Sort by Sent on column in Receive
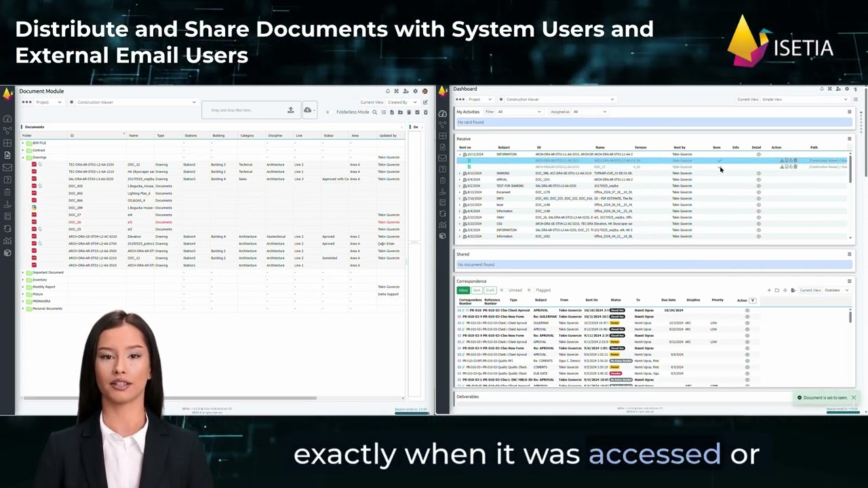The image size is (868, 488). (x=465, y=147)
